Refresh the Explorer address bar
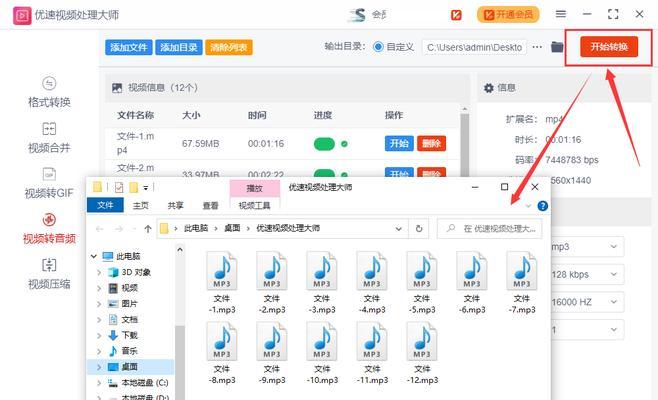 [419, 229]
